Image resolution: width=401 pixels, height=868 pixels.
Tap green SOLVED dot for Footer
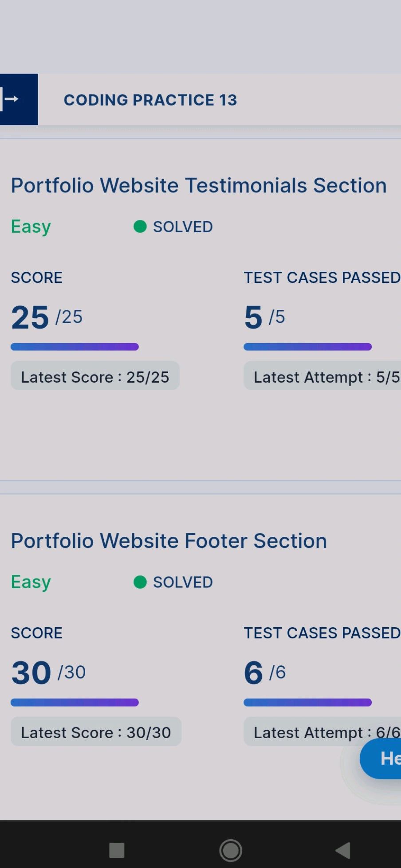140,582
